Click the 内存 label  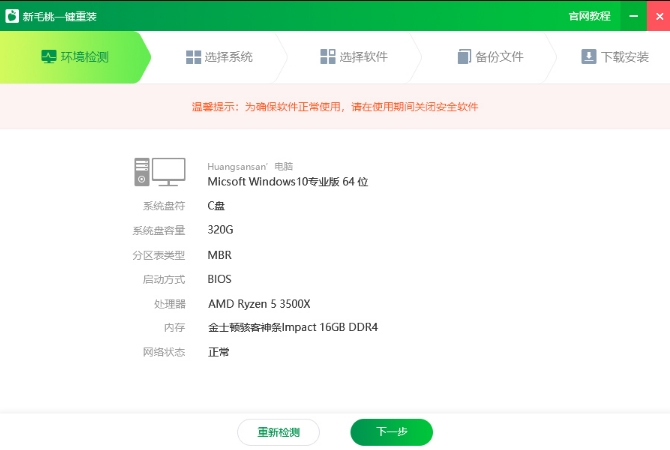click(175, 328)
